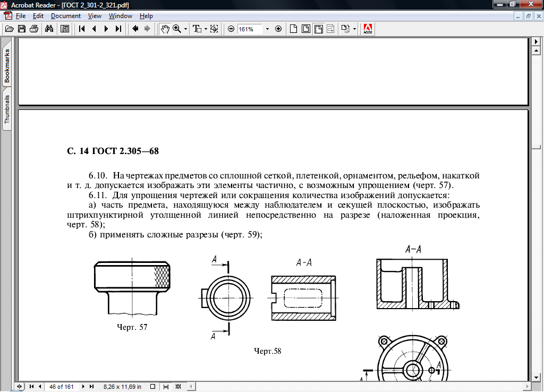Open text select tool dropdown arrow
The height and width of the screenshot is (392, 544).
point(206,29)
